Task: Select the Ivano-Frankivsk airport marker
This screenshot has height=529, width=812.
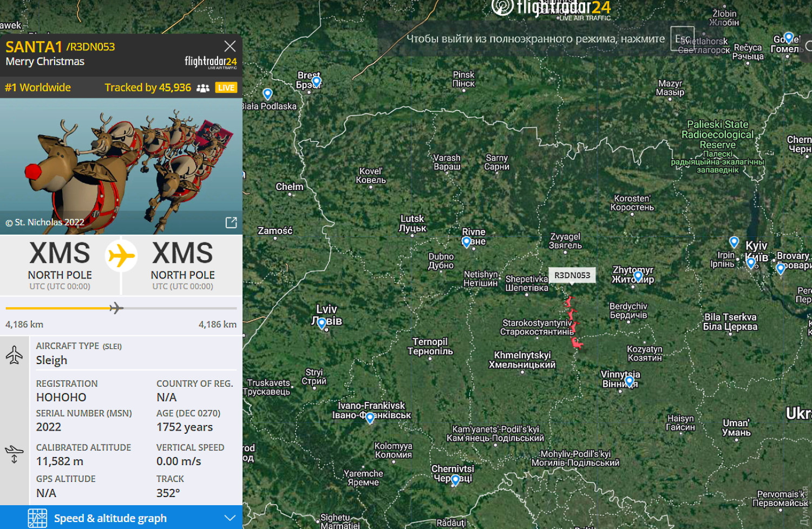Action: pos(370,418)
